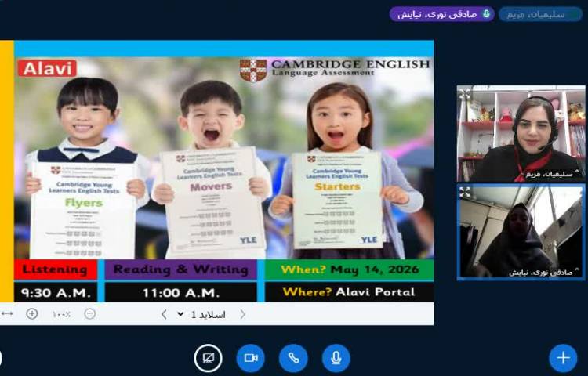Go to previous slide with left chevron
The image size is (588, 376).
(x=164, y=314)
